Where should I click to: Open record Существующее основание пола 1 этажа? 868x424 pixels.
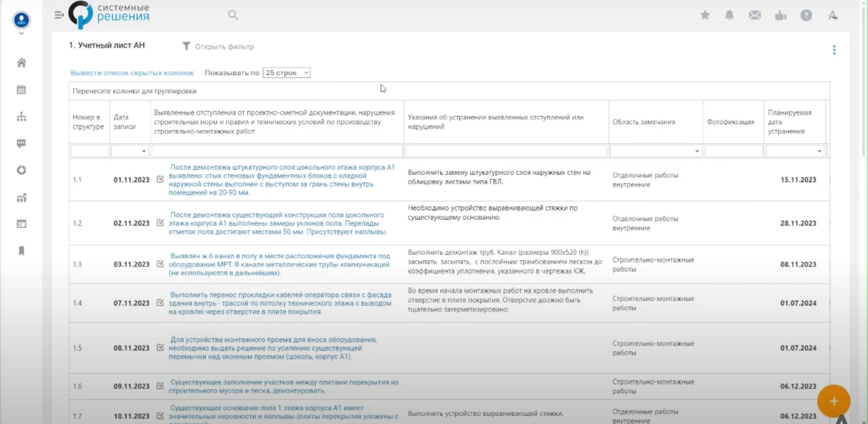tap(284, 414)
